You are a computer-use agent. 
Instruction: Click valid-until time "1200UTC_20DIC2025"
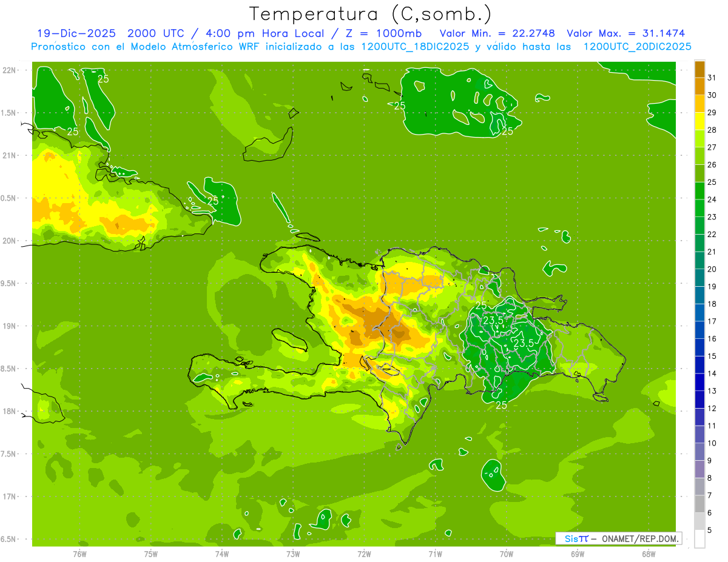[637, 47]
